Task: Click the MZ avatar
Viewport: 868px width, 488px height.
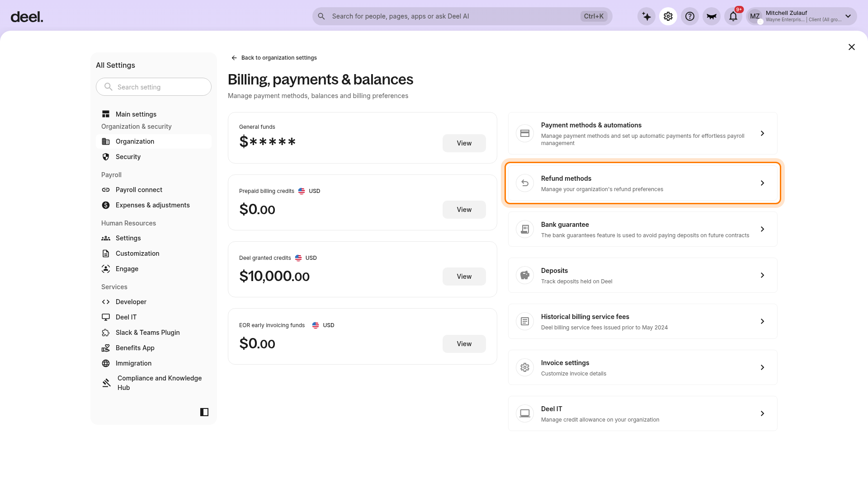Action: 755,16
